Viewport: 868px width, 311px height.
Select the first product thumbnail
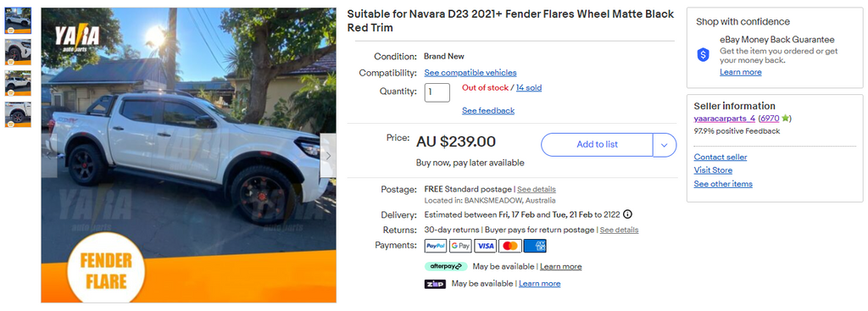click(x=19, y=20)
